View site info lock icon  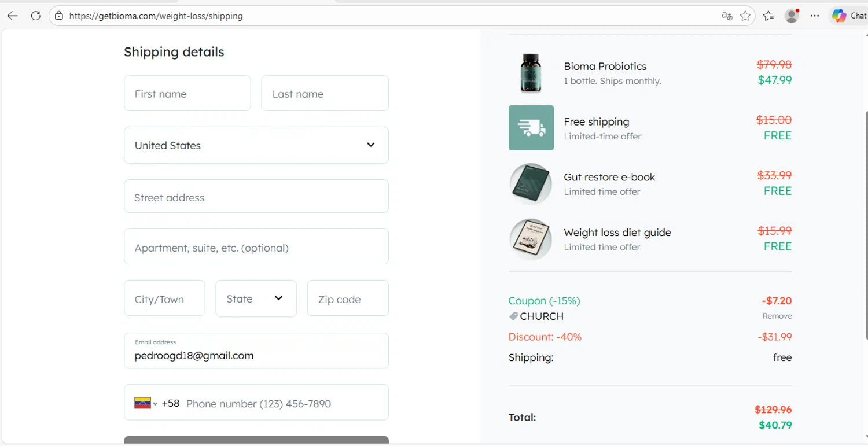click(x=58, y=16)
